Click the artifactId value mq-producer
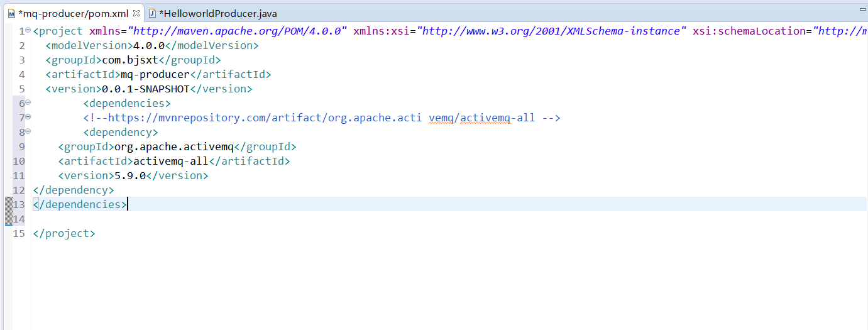 pos(155,74)
